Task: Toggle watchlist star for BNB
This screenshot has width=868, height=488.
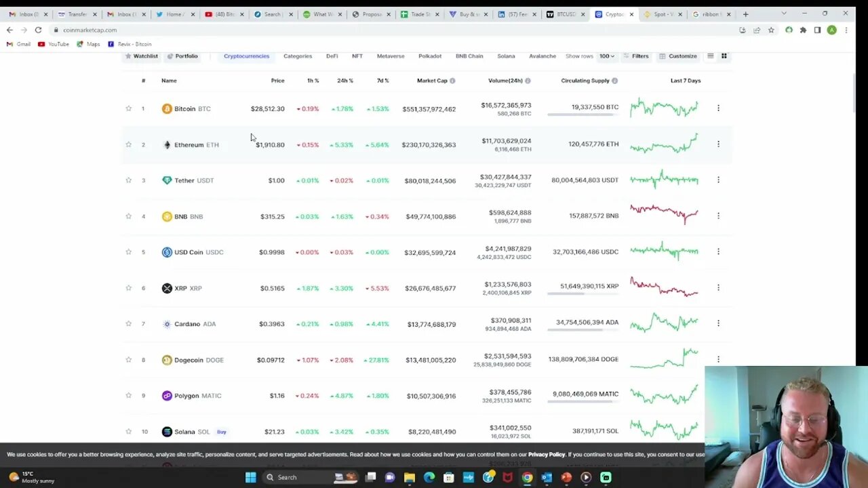Action: click(128, 216)
